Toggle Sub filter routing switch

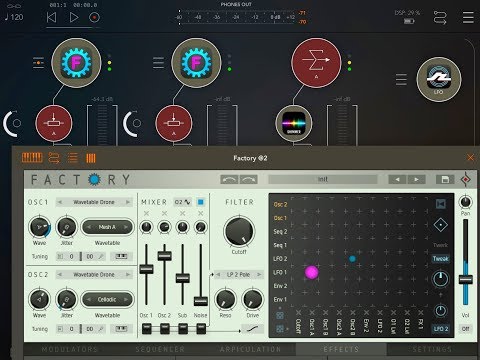pyautogui.click(x=183, y=329)
